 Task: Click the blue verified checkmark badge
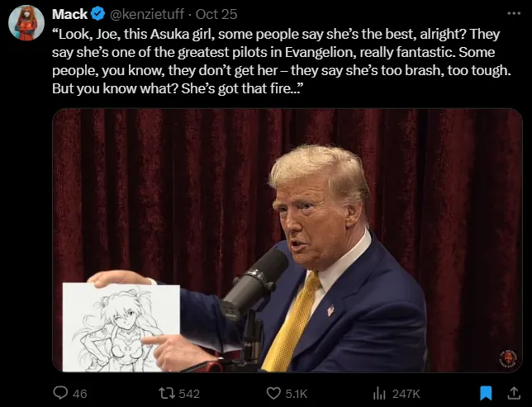[x=98, y=14]
